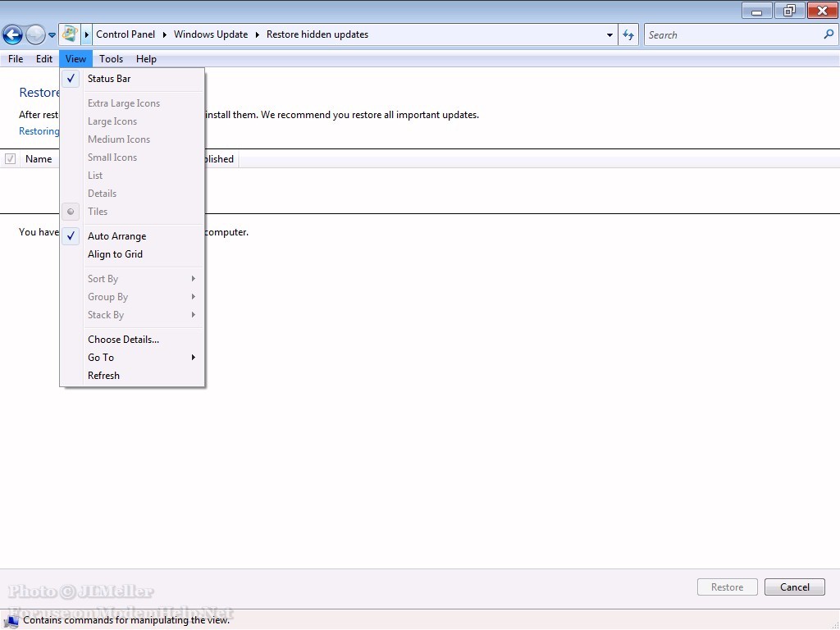The width and height of the screenshot is (840, 630).
Task: Expand the Group By submenu
Action: point(132,297)
